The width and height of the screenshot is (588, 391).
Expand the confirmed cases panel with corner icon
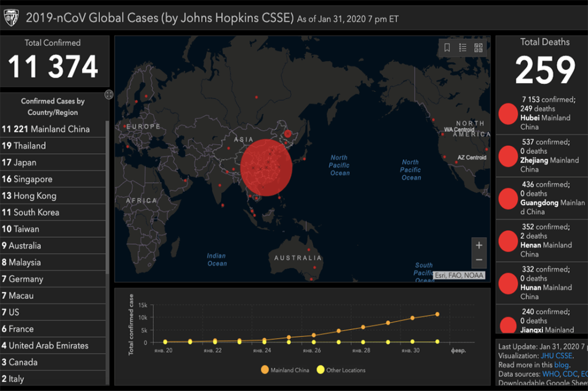pyautogui.click(x=109, y=94)
